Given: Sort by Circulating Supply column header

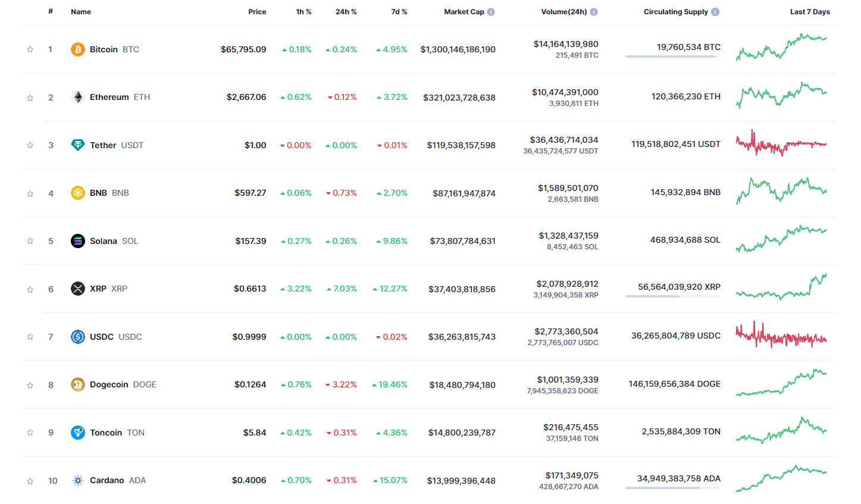Looking at the screenshot, I should (676, 12).
